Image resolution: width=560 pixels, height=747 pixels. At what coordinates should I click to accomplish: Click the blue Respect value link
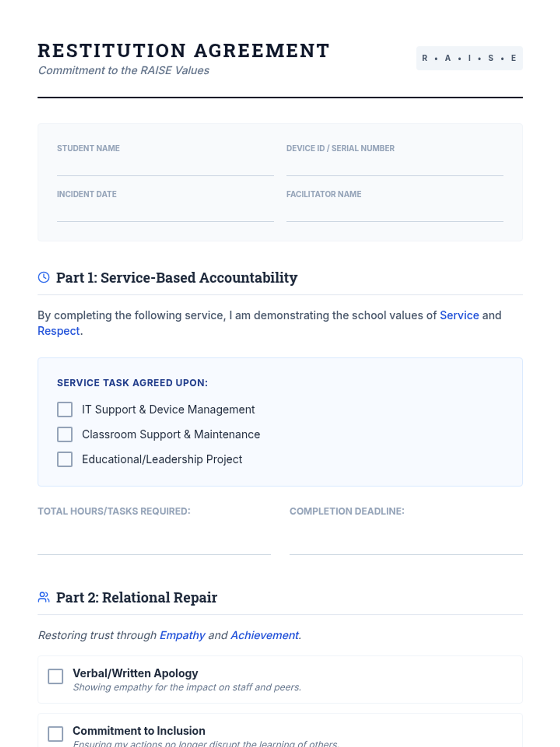coord(59,331)
